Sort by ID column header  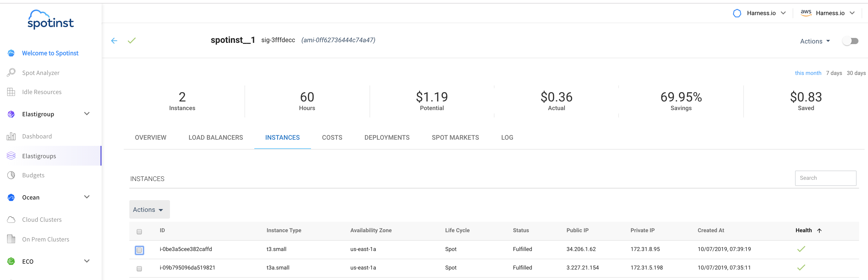(x=162, y=230)
